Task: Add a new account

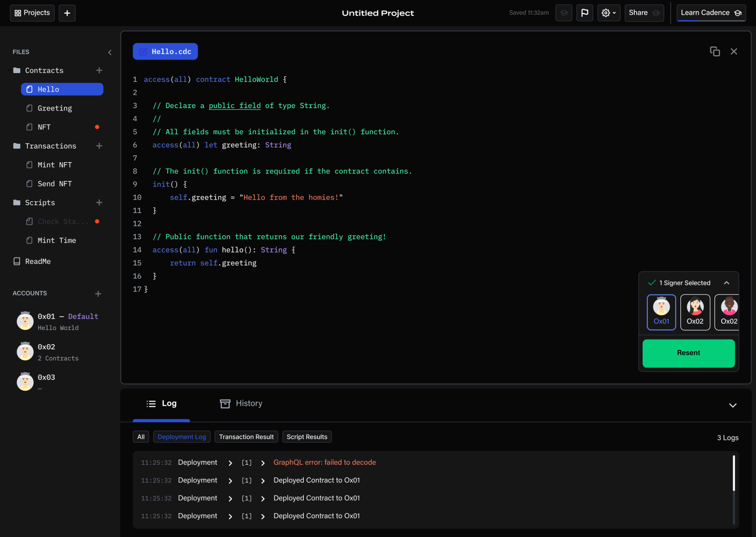Action: click(x=98, y=294)
